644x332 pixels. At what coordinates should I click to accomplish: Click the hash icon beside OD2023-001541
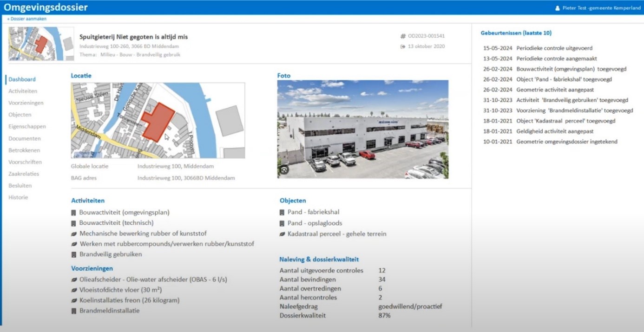(x=403, y=36)
